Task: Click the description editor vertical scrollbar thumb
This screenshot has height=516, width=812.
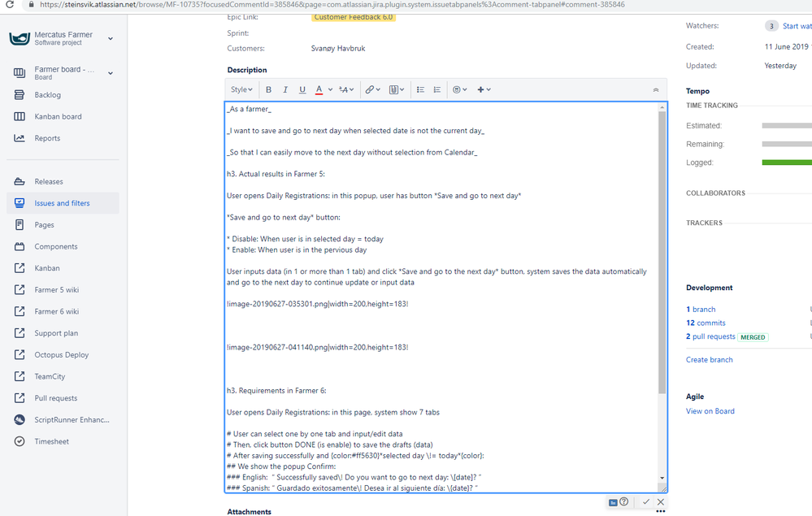Action: coord(662,253)
